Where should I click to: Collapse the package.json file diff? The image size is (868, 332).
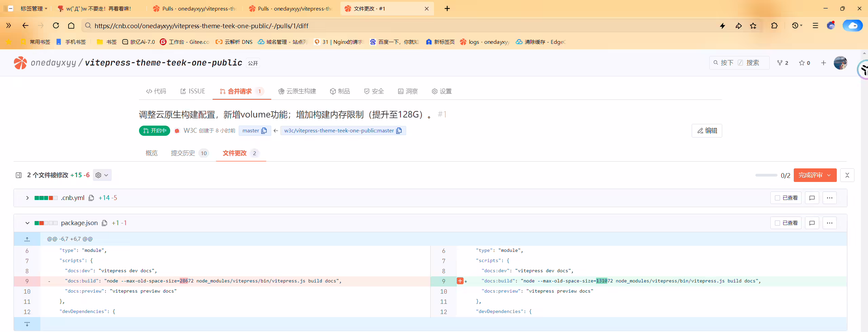point(27,223)
